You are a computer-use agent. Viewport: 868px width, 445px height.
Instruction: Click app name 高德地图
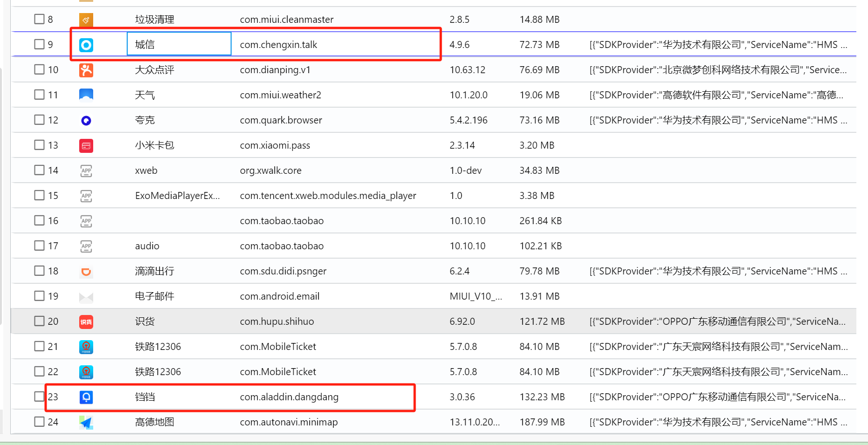tap(155, 422)
